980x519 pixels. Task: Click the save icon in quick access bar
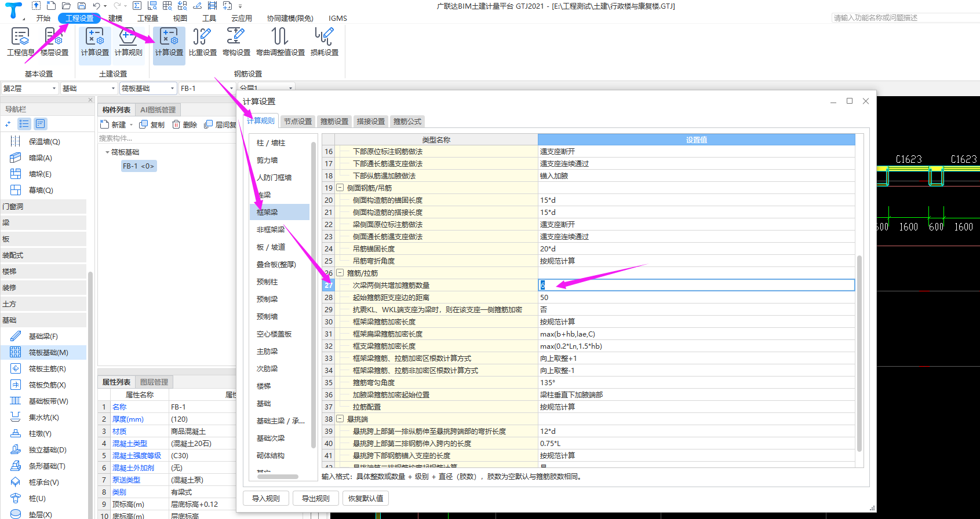[x=82, y=6]
